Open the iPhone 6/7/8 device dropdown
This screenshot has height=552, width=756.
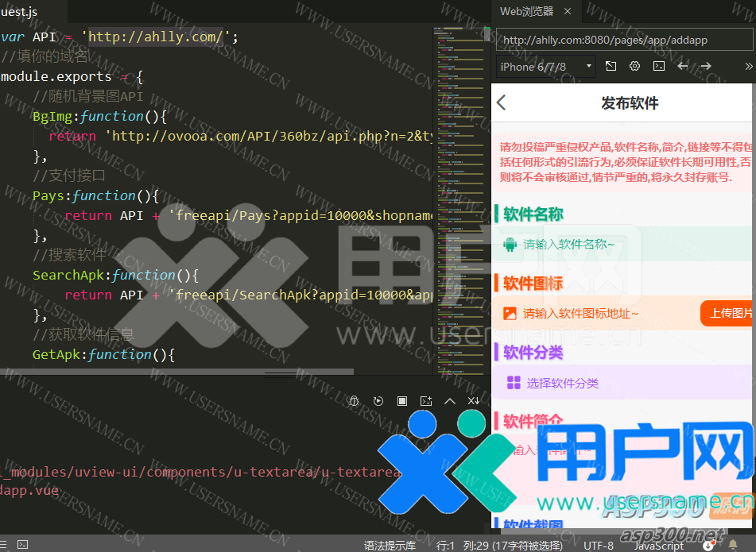(545, 67)
